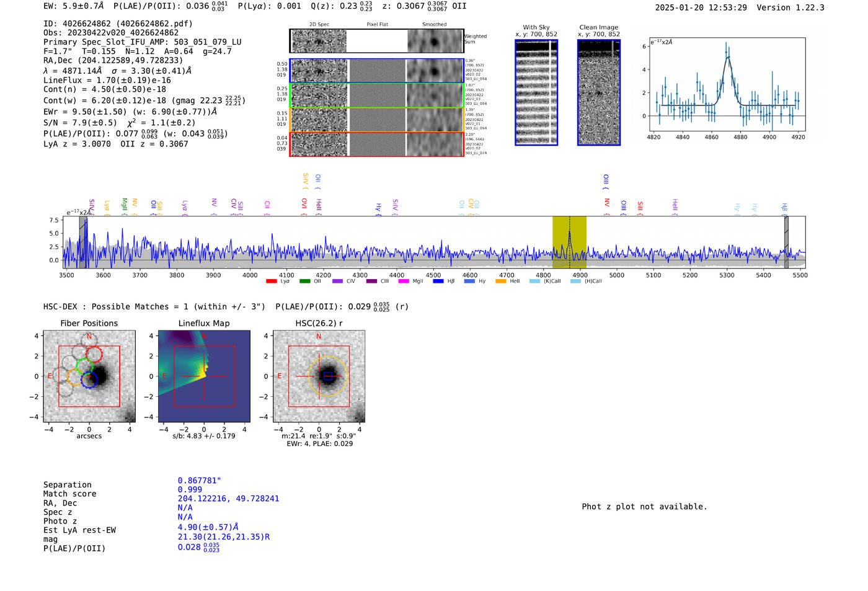Open the HSC(26.2) r cutout image
Screen dimensions: 868x591
click(319, 376)
